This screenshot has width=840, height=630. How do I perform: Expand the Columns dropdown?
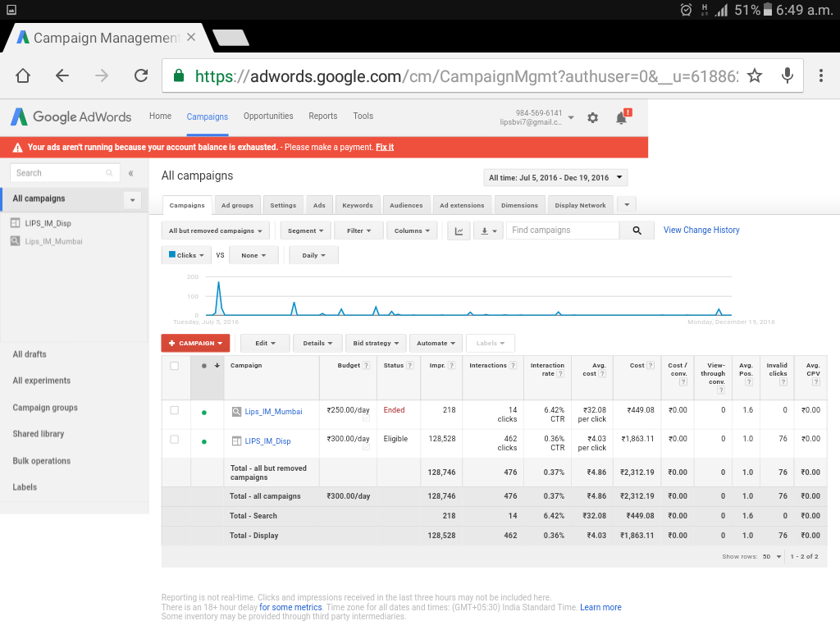(412, 231)
